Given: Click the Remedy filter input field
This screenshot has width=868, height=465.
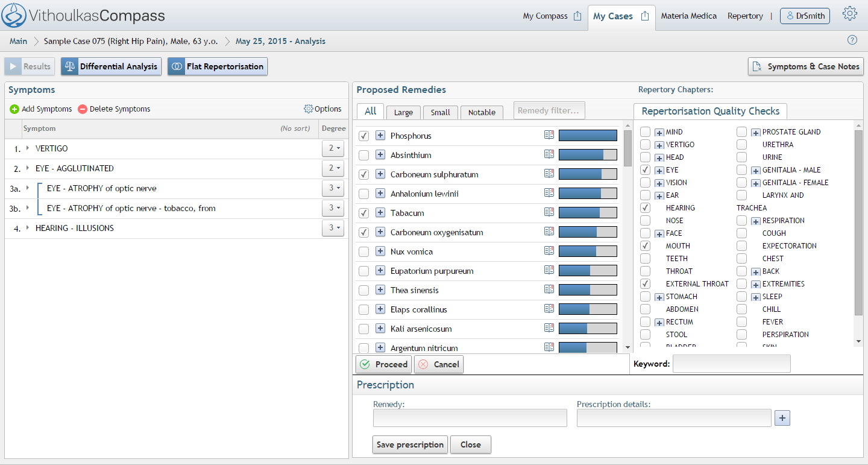Looking at the screenshot, I should click(x=549, y=110).
